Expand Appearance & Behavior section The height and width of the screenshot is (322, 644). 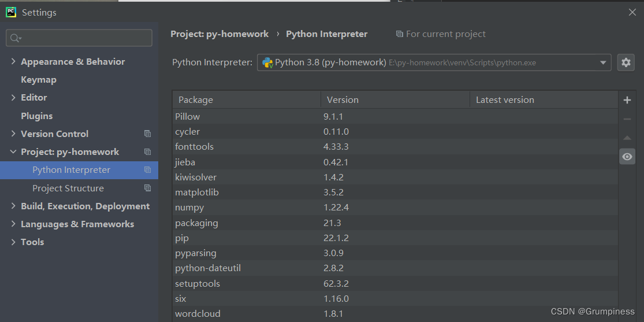[13, 62]
